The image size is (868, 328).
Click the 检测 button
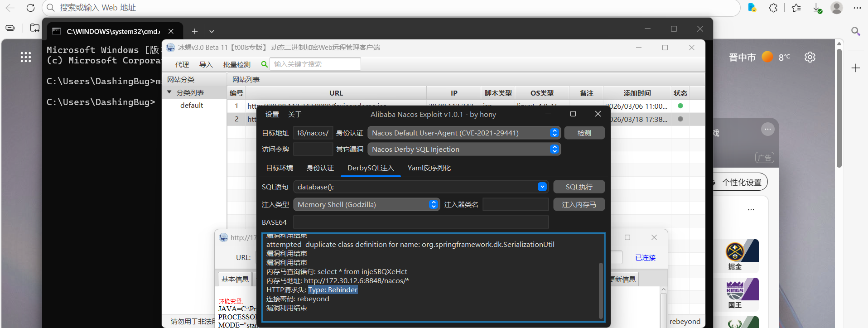[584, 133]
